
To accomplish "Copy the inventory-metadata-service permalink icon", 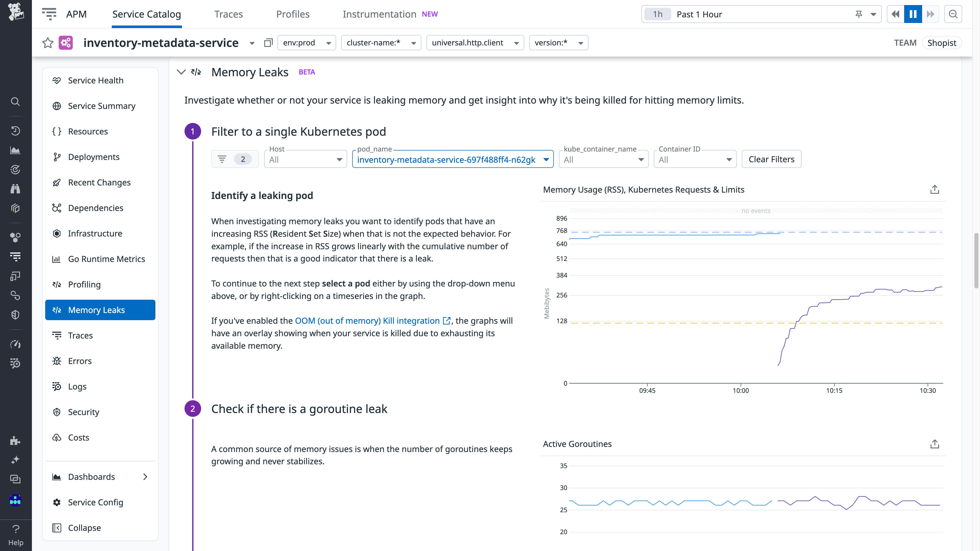I will click(x=268, y=43).
